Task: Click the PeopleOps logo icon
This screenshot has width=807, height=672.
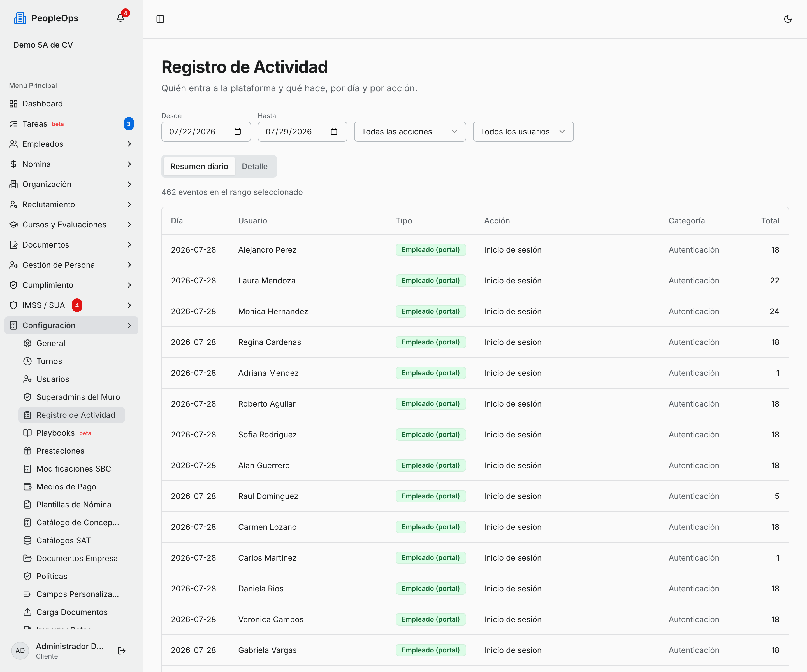Action: tap(20, 18)
